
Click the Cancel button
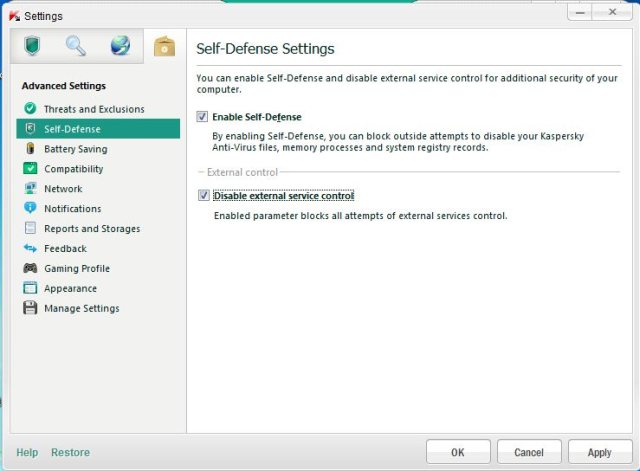528,453
